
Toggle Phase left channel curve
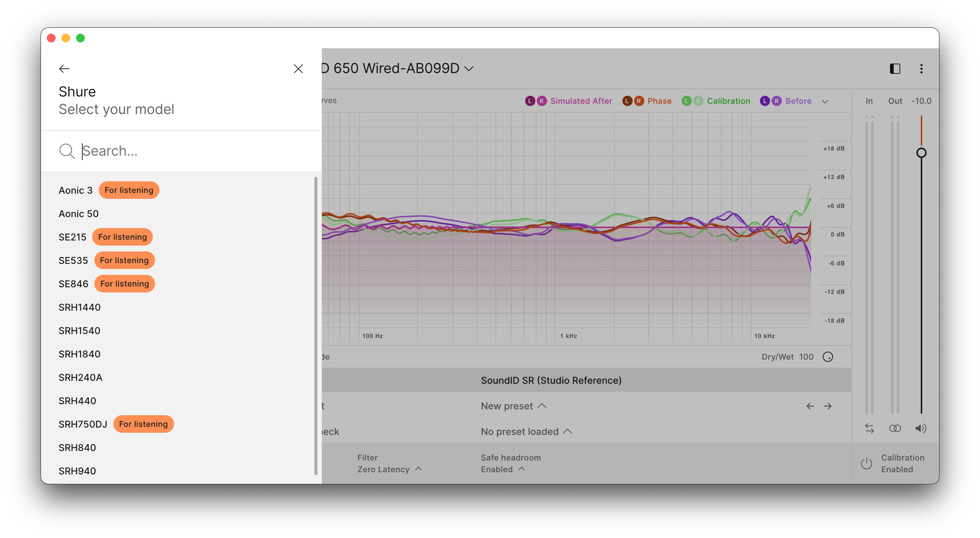coord(627,101)
